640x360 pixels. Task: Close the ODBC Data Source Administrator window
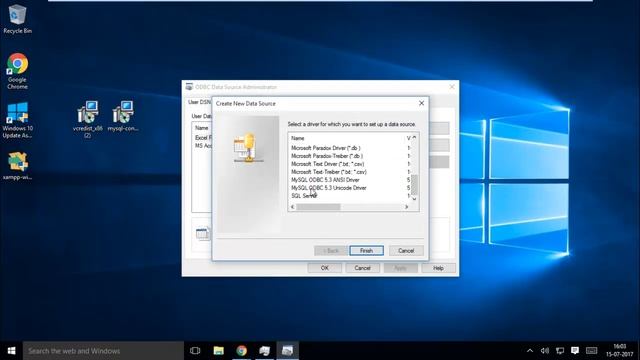(452, 87)
